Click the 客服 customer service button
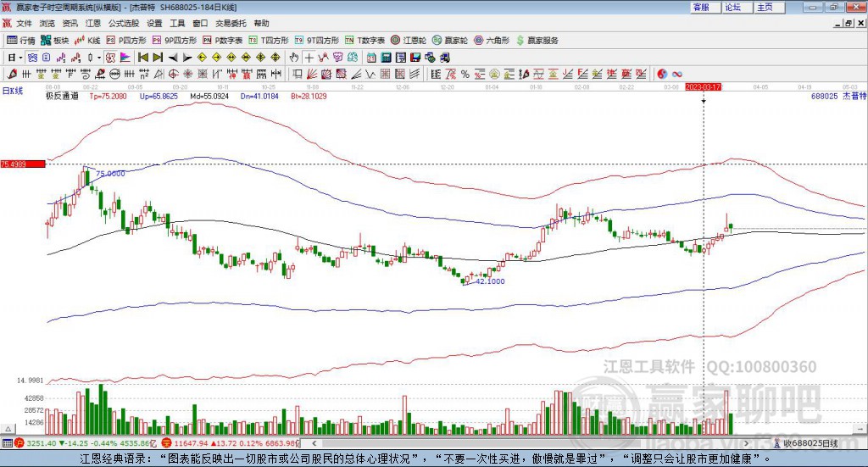Screen dimensions: 868x467 (704, 7)
